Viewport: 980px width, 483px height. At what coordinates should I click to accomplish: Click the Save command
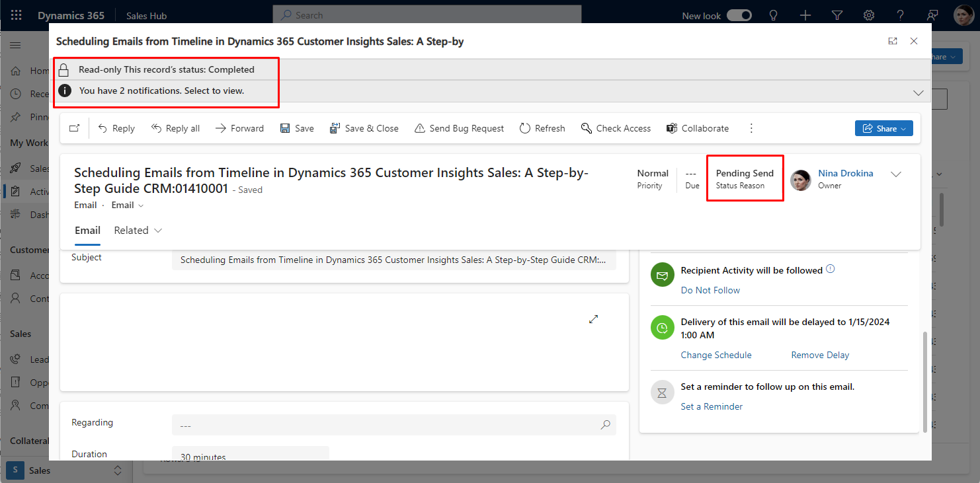pos(297,128)
